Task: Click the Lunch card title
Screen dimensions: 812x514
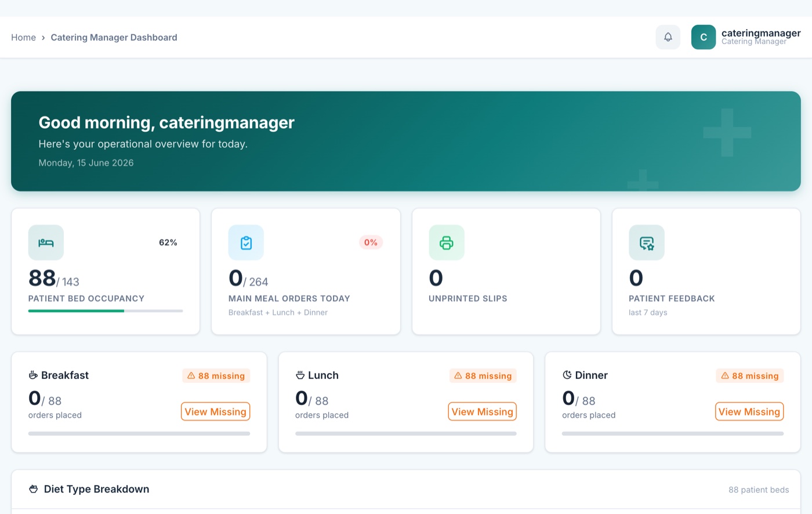Action: point(323,375)
